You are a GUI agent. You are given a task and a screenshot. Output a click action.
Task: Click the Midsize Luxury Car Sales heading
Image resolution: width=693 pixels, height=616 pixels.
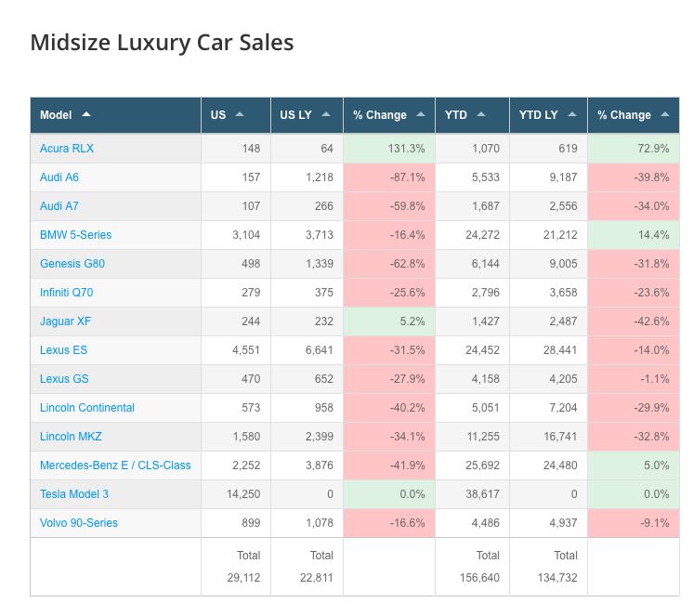tap(162, 43)
